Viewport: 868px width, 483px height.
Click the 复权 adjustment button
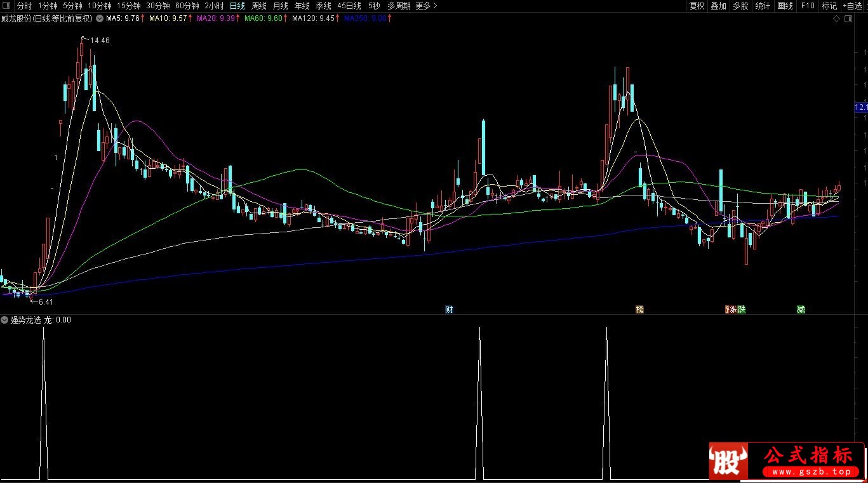697,6
